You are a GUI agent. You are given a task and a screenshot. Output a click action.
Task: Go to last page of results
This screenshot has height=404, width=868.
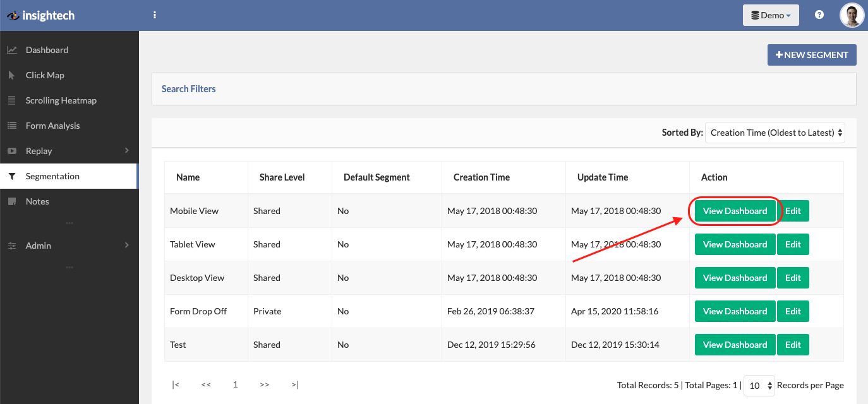click(295, 384)
